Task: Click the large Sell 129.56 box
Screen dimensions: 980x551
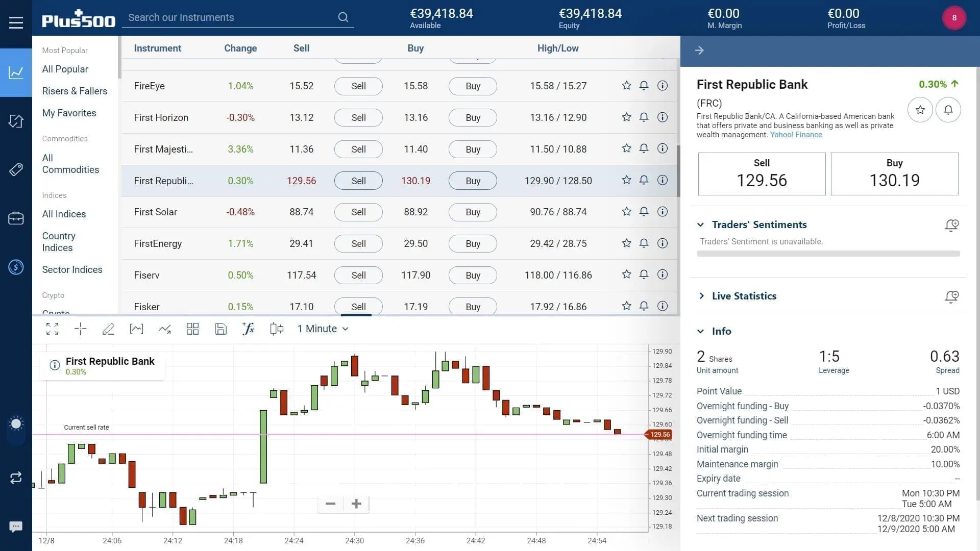Action: [x=762, y=174]
